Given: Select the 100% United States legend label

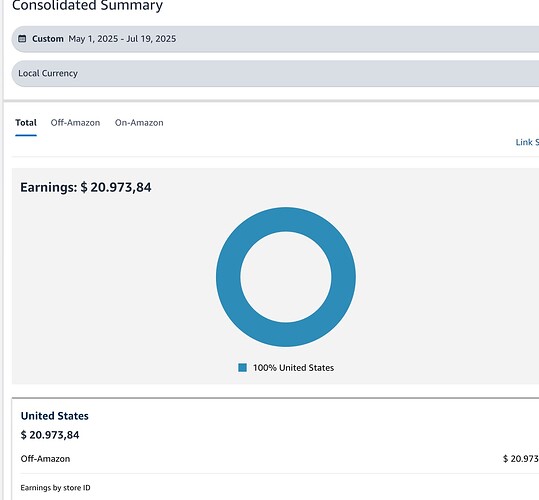Looking at the screenshot, I should 294,368.
